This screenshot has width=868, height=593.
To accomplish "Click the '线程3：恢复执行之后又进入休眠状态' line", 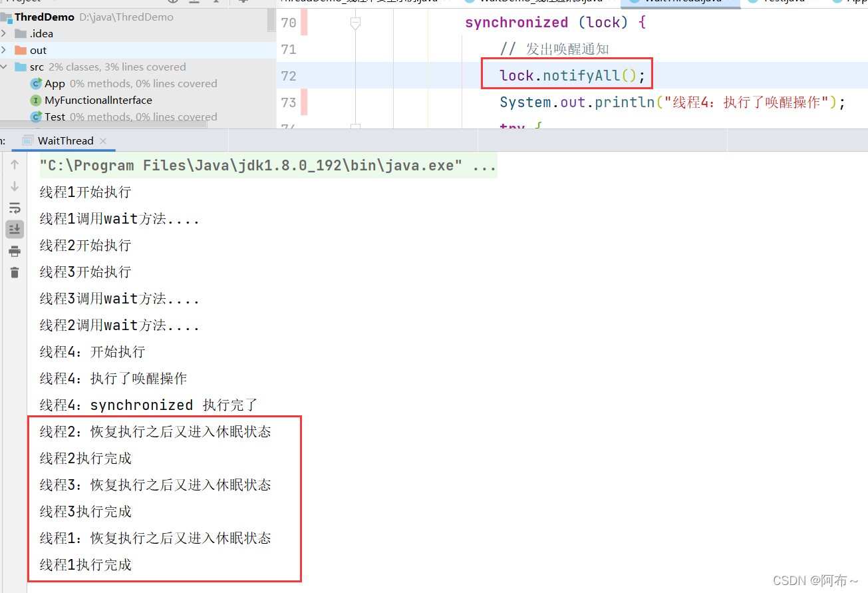I will tap(156, 485).
